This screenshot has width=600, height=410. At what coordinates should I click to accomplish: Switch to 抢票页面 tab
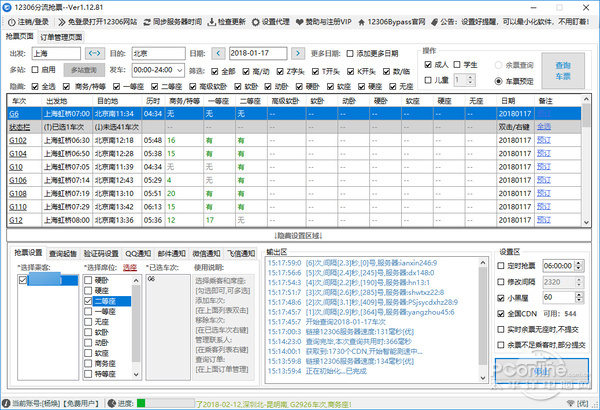pyautogui.click(x=20, y=36)
